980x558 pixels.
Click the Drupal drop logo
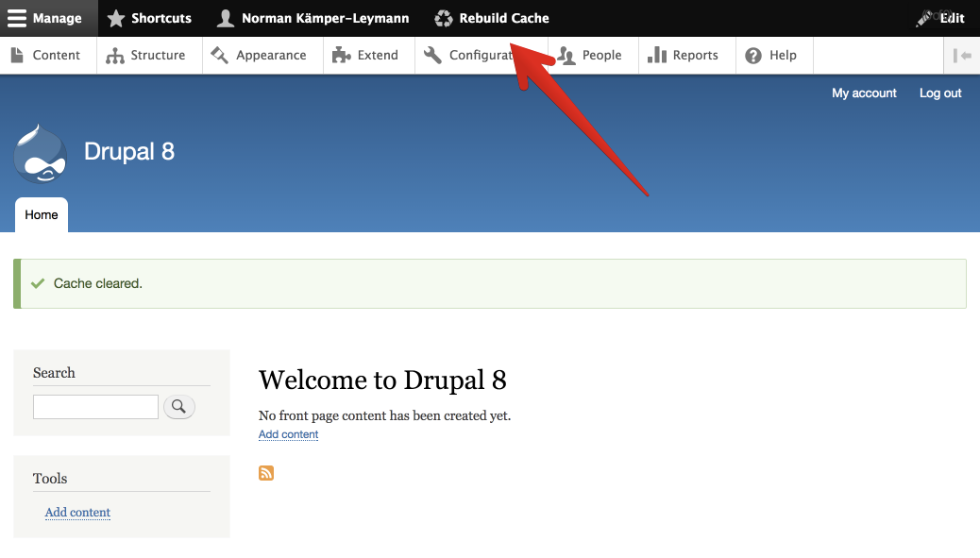point(40,154)
